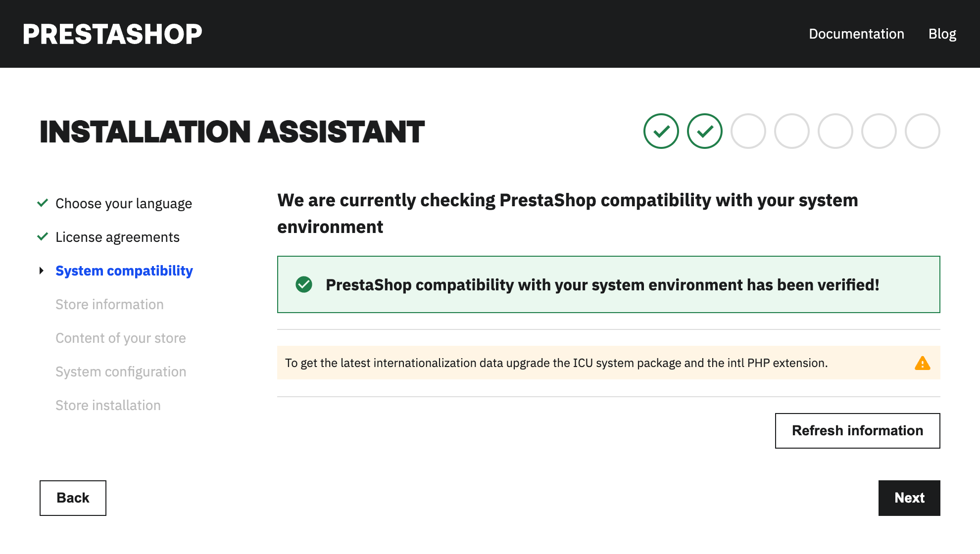
Task: Select the License agreements step
Action: (117, 237)
